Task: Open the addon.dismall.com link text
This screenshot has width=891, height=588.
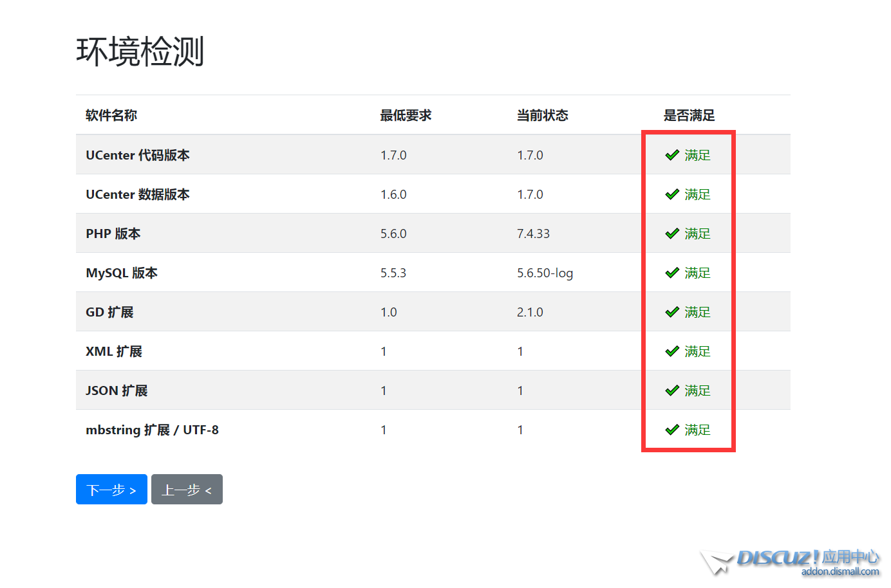Action: (839, 572)
